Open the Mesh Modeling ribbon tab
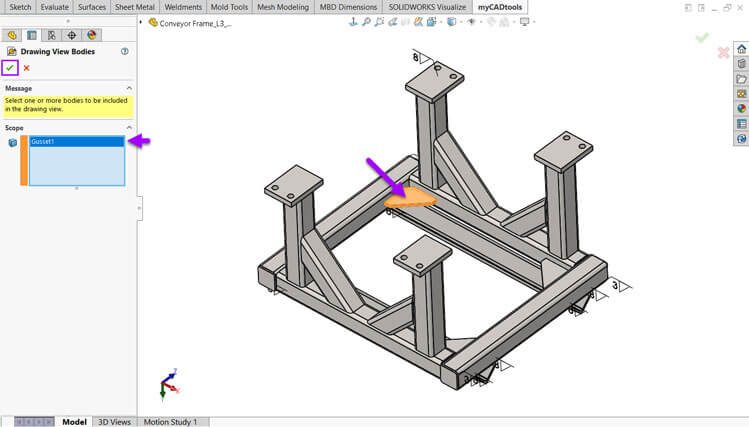 [283, 7]
